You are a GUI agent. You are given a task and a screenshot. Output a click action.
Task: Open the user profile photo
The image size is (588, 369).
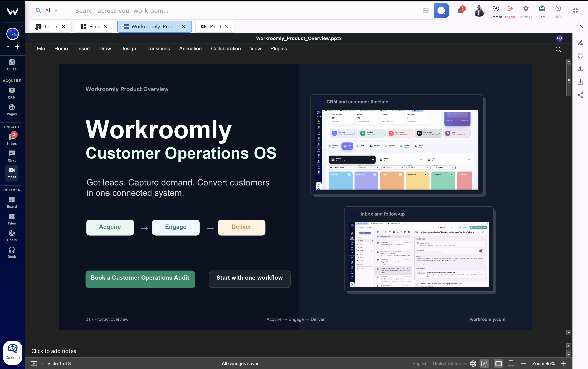coord(479,11)
